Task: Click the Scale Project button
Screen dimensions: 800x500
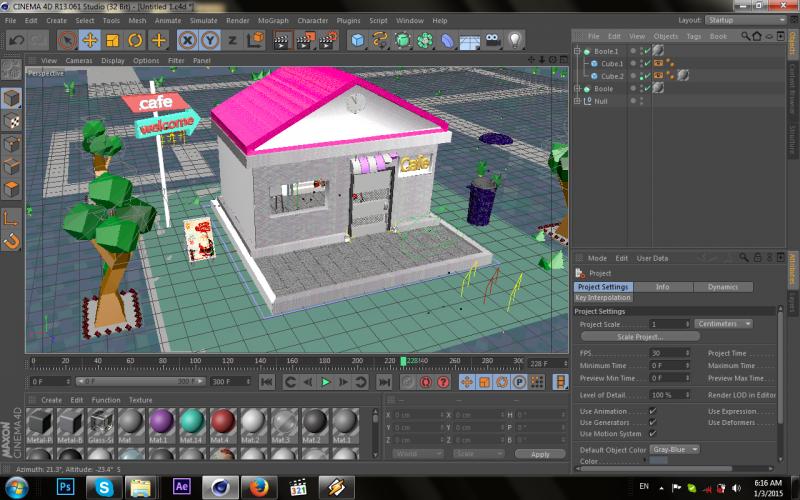Action: (x=638, y=337)
